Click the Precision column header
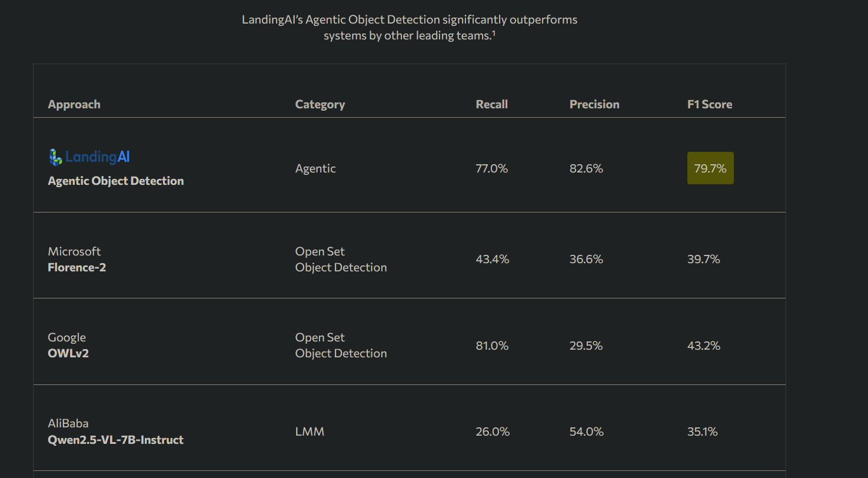Screen dimensions: 868x478 coord(594,104)
